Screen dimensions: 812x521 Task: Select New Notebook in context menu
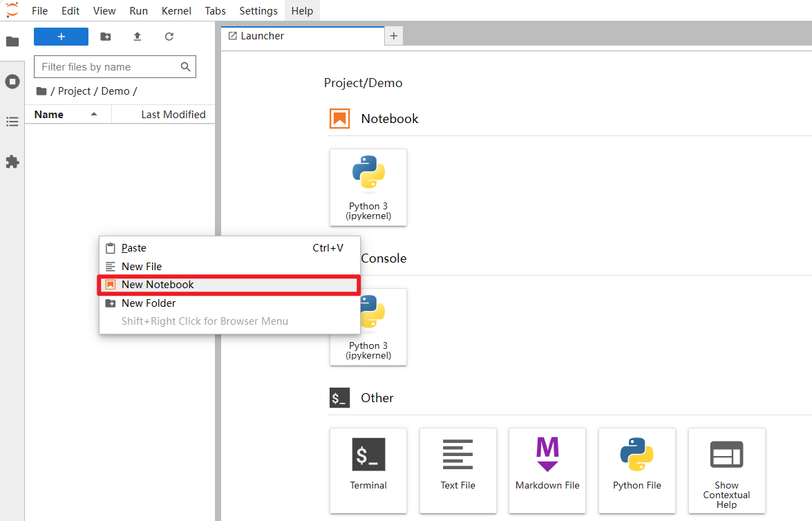[x=158, y=285]
